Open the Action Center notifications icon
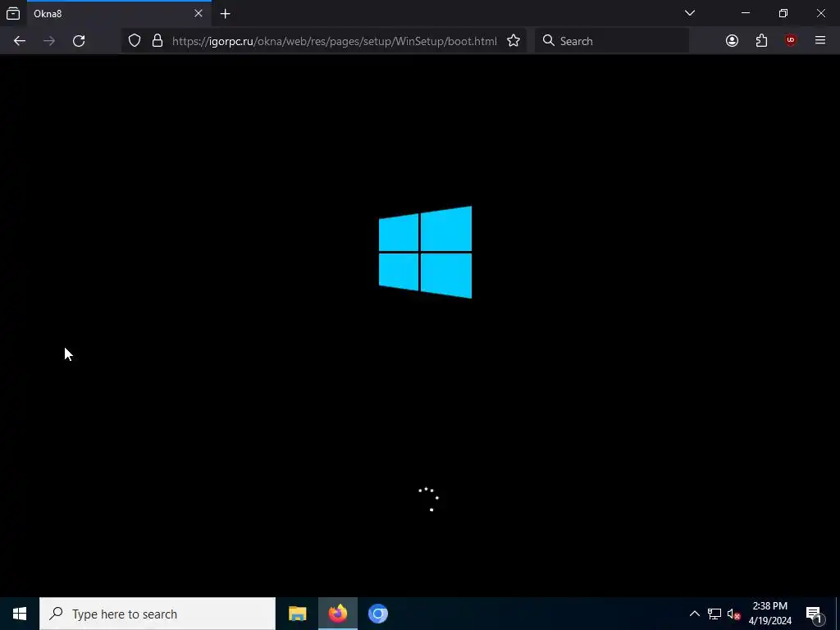840x630 pixels. [x=815, y=614]
